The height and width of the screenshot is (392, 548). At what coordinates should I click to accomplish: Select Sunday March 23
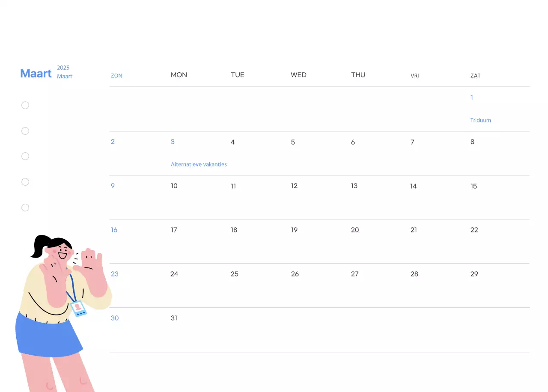114,274
